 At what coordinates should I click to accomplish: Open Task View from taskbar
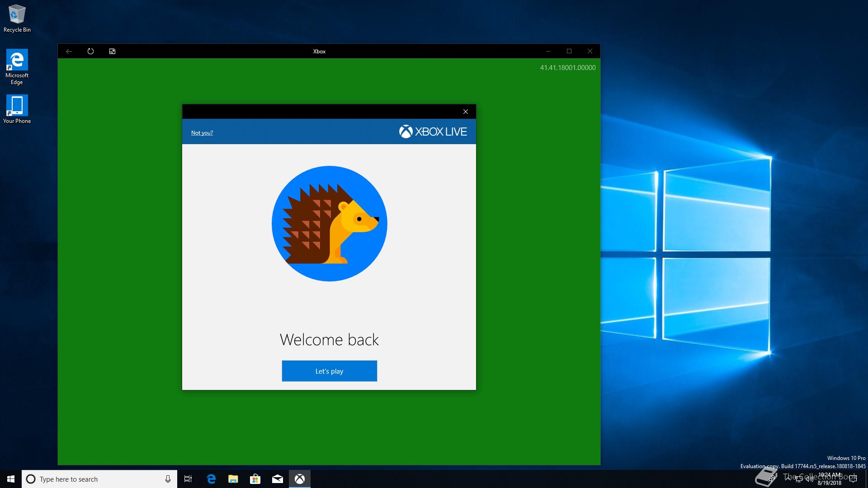(188, 479)
